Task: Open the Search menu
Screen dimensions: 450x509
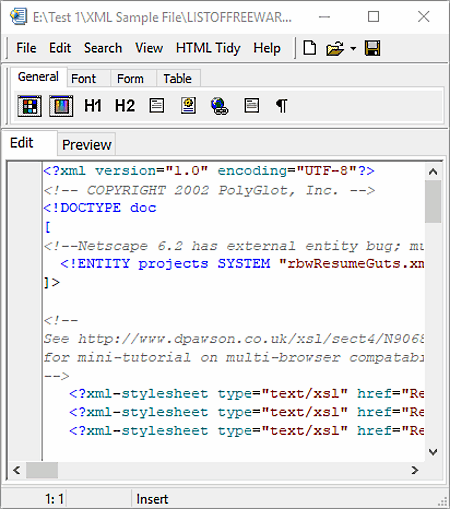Action: [x=103, y=48]
